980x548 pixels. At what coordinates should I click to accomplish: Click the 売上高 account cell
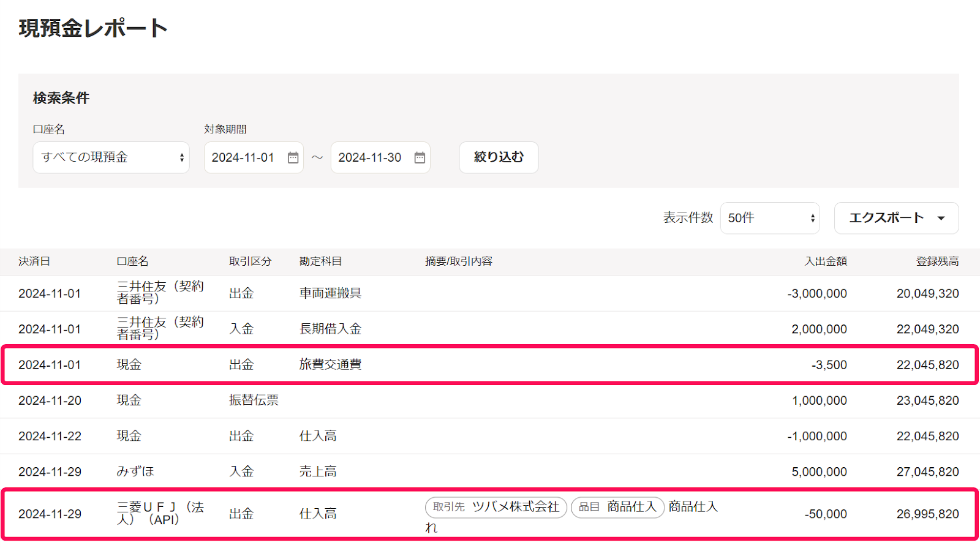(x=318, y=471)
